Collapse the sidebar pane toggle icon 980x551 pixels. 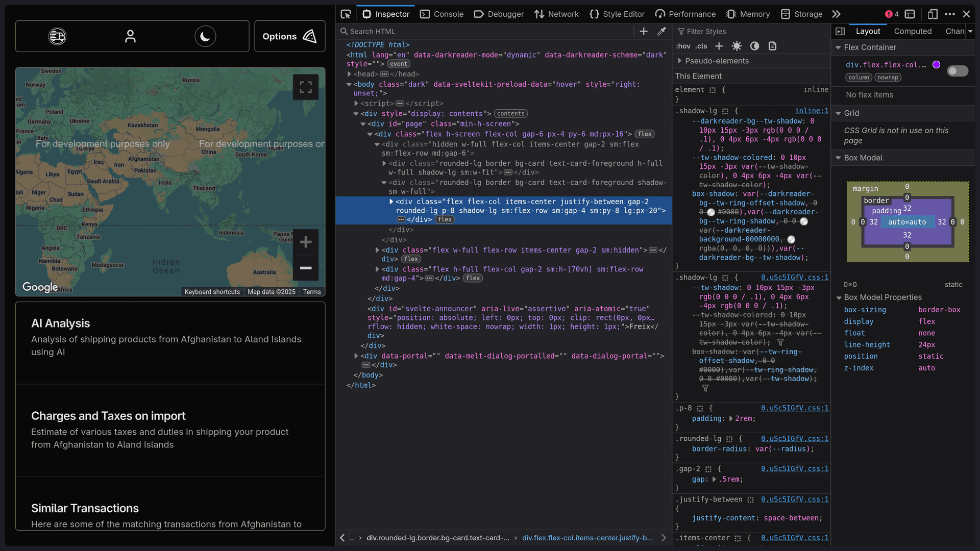pyautogui.click(x=840, y=32)
